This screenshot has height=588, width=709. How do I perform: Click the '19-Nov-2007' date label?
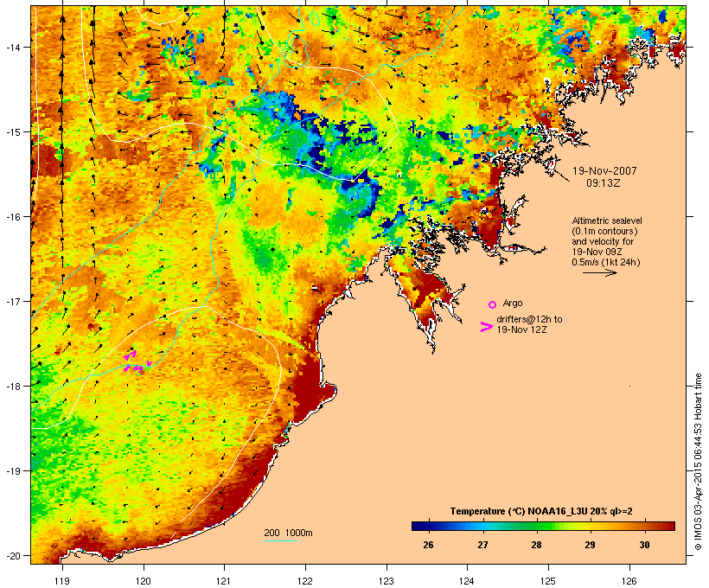pos(604,171)
